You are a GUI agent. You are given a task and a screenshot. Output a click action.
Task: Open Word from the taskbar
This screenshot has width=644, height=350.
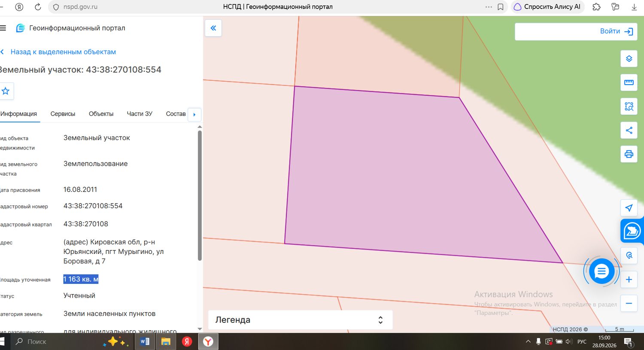(x=145, y=342)
